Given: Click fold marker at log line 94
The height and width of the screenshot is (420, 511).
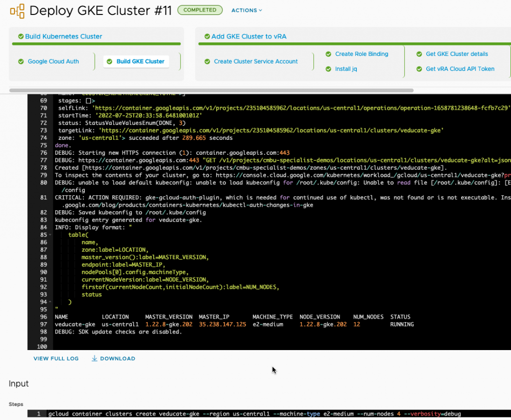Looking at the screenshot, I should (x=50, y=302).
